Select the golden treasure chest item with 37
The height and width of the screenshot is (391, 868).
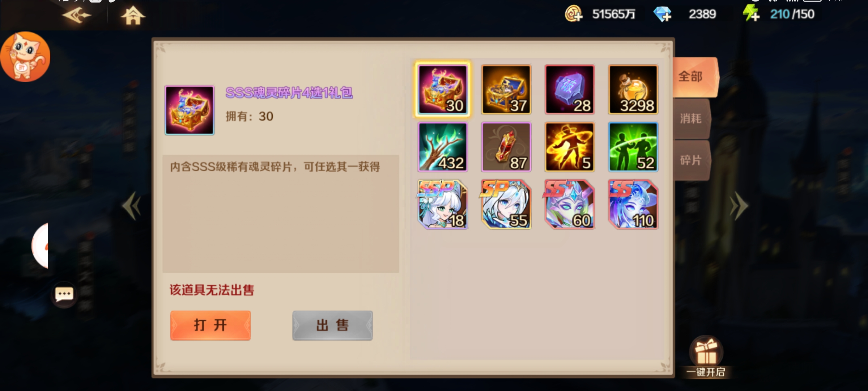[x=506, y=89]
